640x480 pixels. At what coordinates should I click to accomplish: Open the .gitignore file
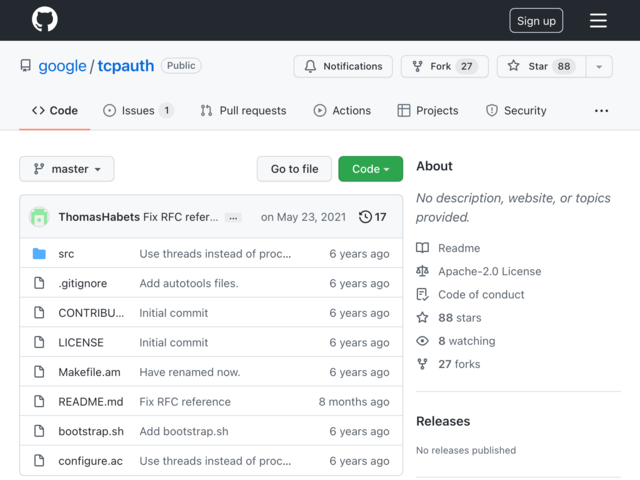(82, 283)
